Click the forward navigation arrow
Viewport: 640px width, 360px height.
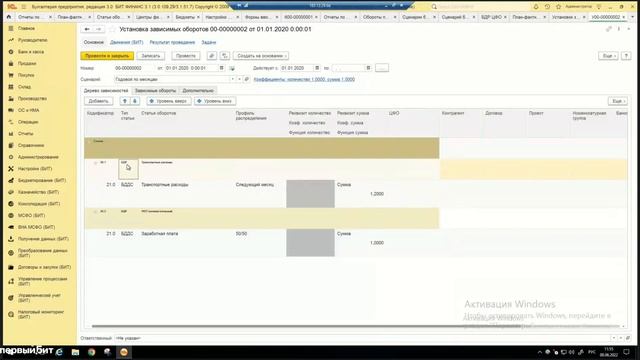(98, 29)
